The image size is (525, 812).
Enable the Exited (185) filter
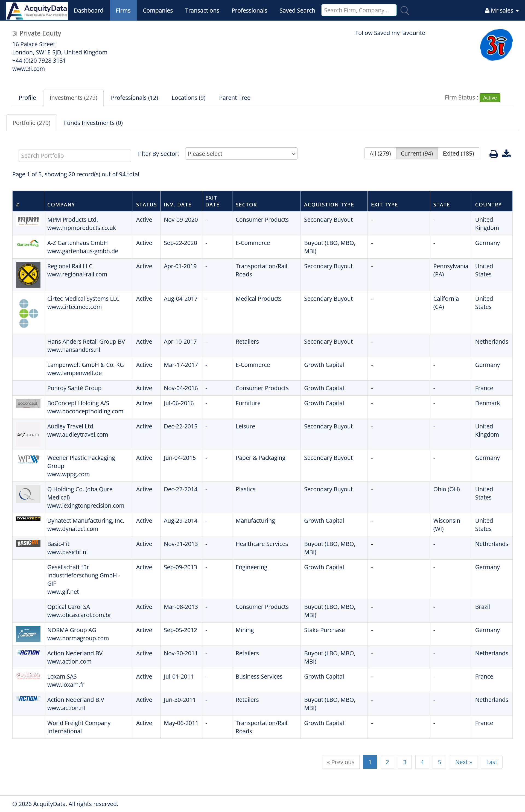[x=459, y=153]
